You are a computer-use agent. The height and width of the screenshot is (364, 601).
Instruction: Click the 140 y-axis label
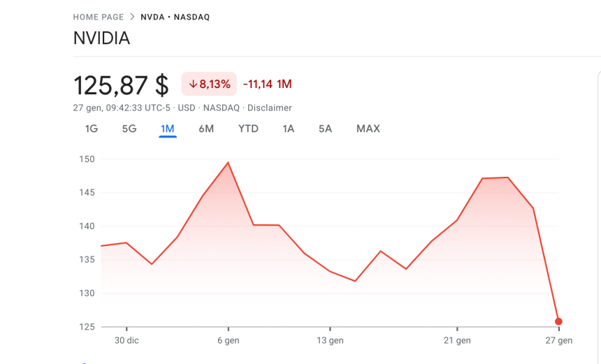coord(87,226)
